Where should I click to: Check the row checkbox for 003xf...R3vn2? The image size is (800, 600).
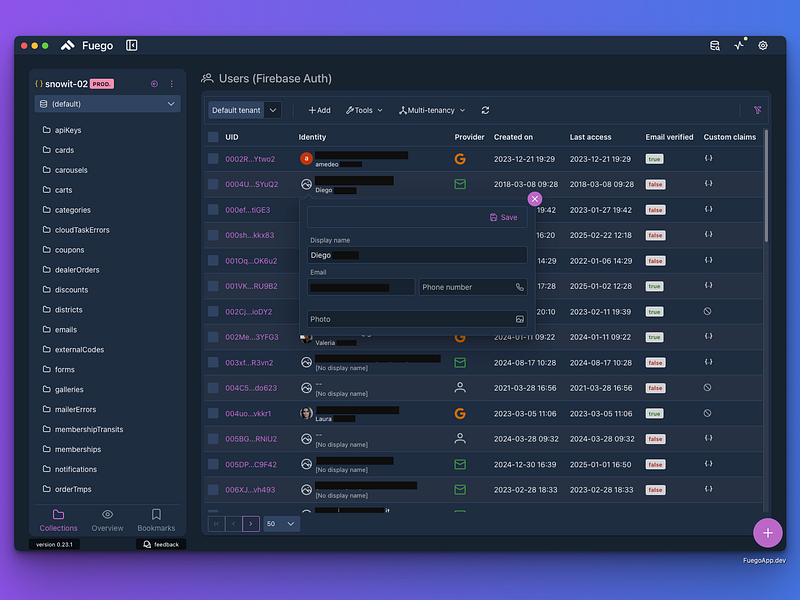213,362
